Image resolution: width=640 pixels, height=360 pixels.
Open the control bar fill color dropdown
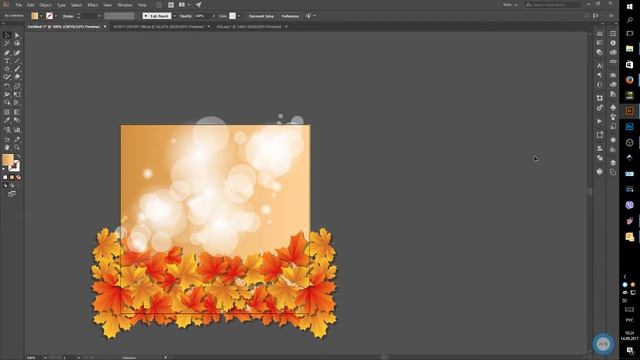[41, 16]
